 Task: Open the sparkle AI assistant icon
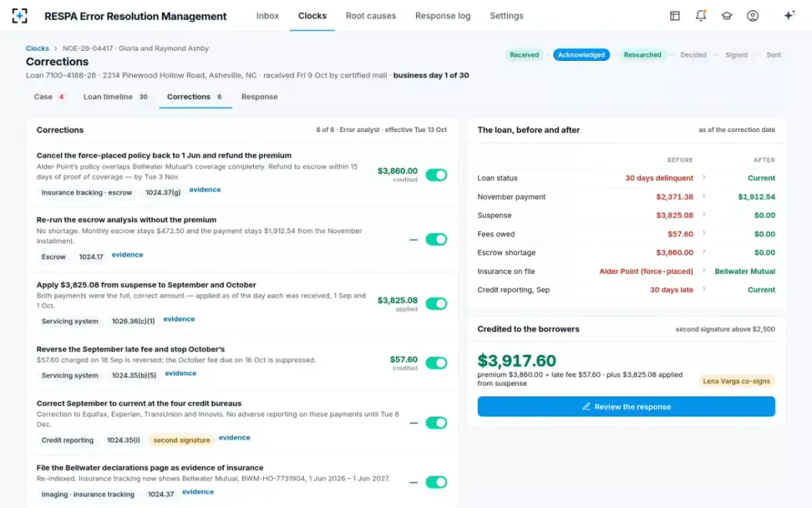(789, 16)
